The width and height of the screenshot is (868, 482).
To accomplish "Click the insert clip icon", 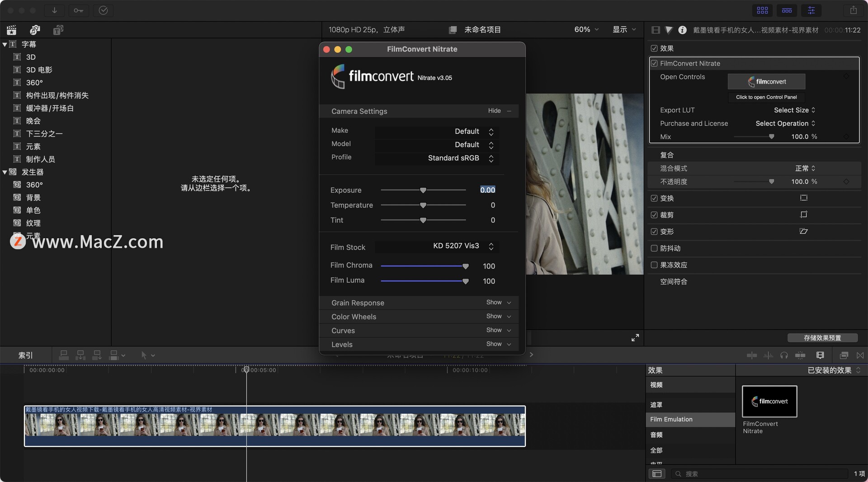I will click(80, 355).
